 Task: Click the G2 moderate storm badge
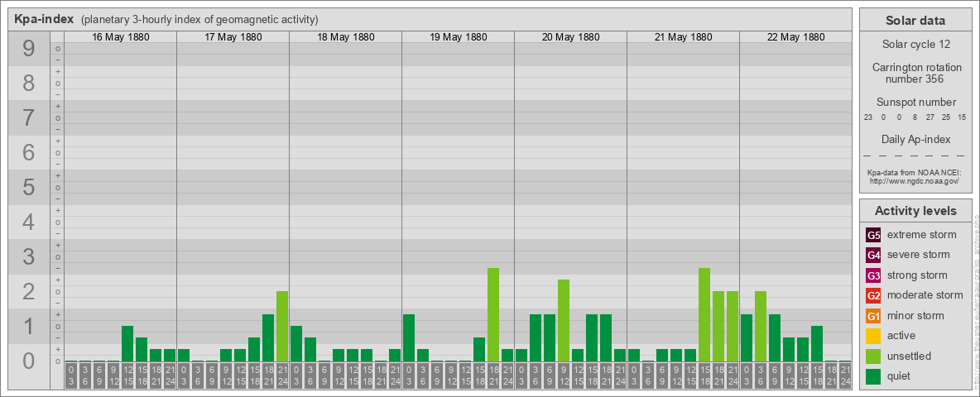(x=873, y=295)
